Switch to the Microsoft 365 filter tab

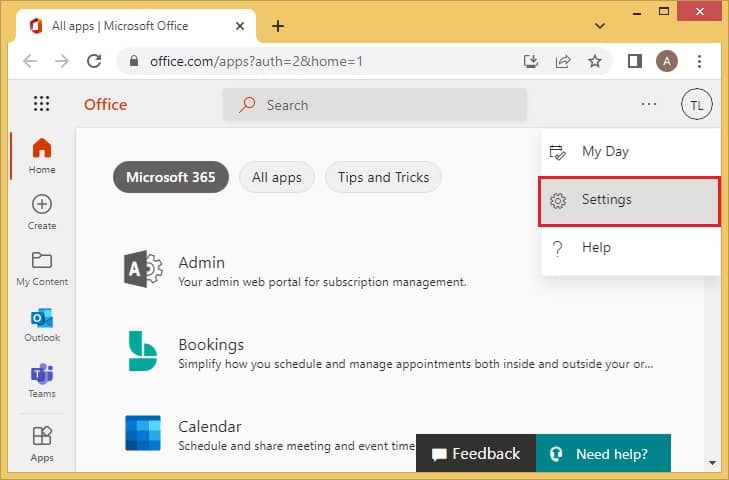click(171, 177)
